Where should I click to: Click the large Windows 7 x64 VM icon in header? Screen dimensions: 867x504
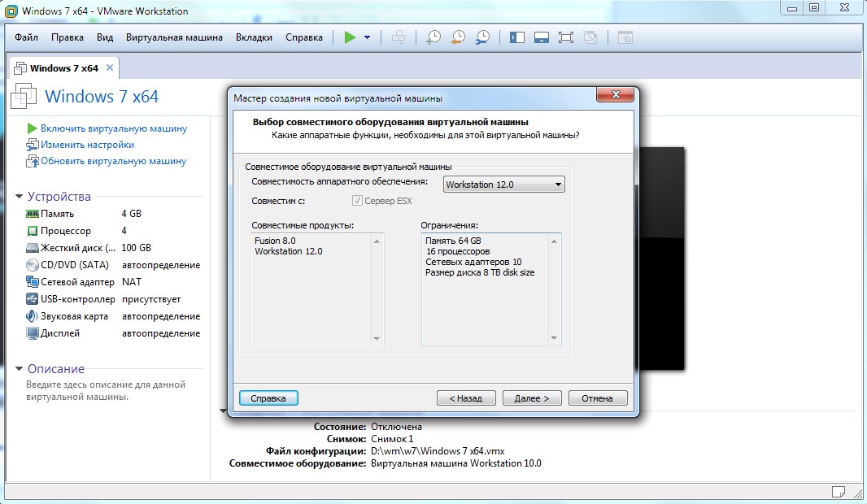[x=24, y=96]
